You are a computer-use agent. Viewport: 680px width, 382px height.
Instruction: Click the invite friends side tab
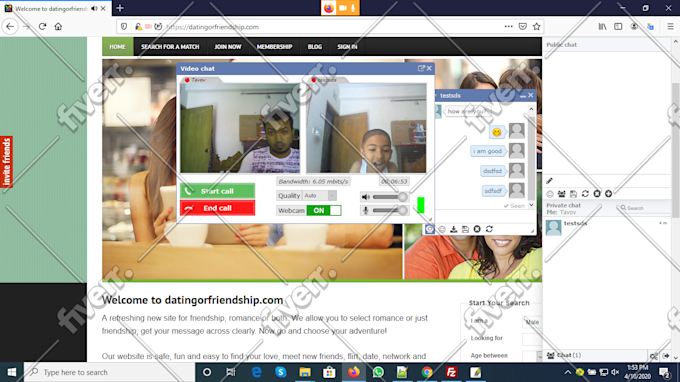[x=6, y=162]
